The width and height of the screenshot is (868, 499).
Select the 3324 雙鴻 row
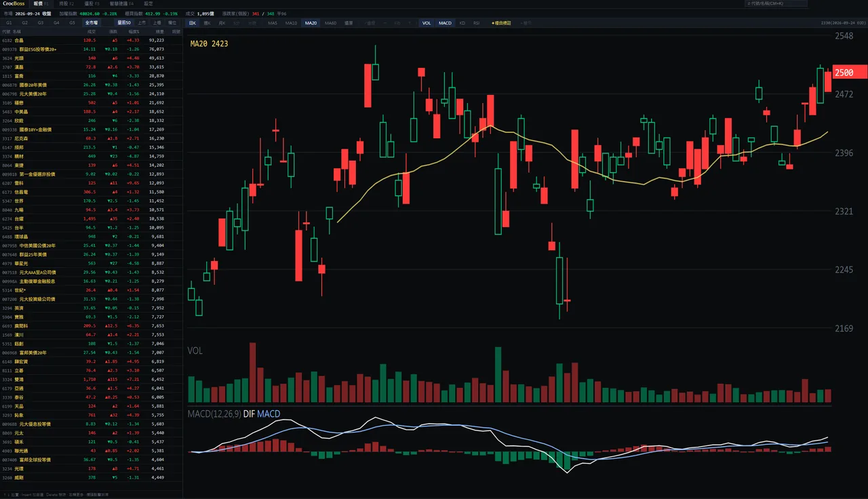click(91, 379)
